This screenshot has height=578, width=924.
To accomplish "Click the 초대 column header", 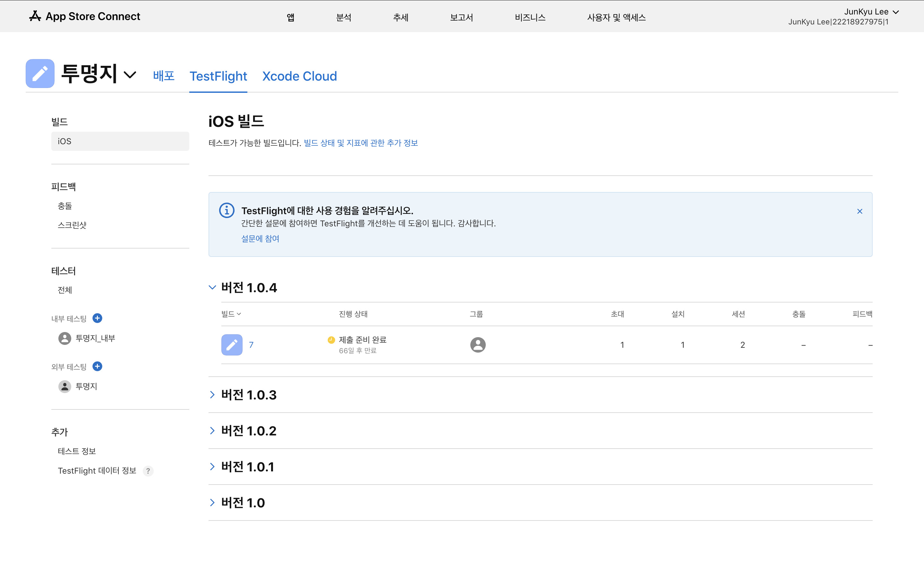I will pyautogui.click(x=617, y=314).
